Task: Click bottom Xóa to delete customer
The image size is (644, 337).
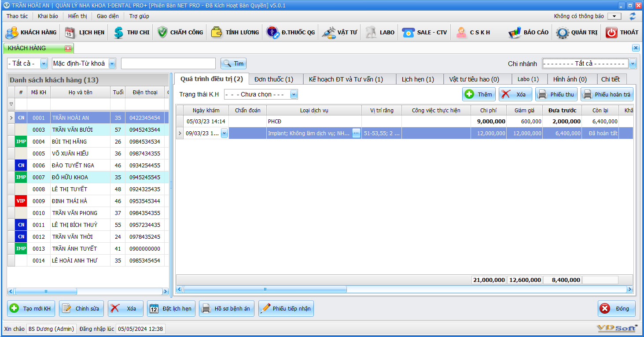Action: click(x=125, y=309)
